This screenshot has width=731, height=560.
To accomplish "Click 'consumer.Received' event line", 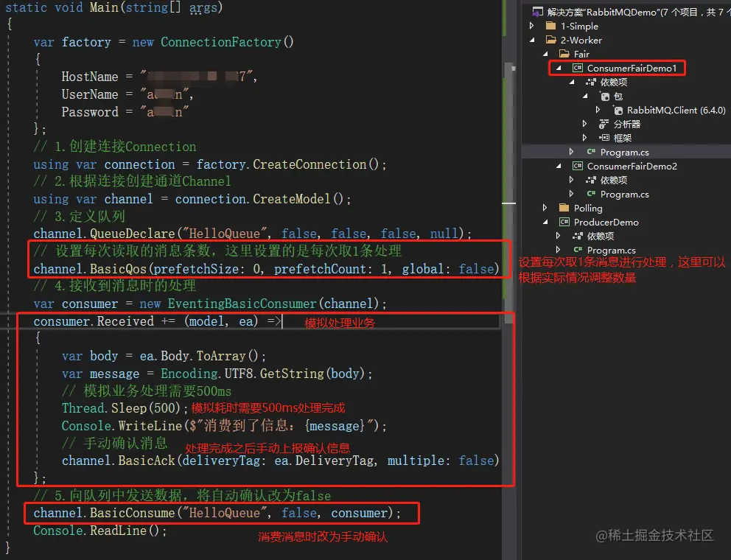I will (157, 321).
